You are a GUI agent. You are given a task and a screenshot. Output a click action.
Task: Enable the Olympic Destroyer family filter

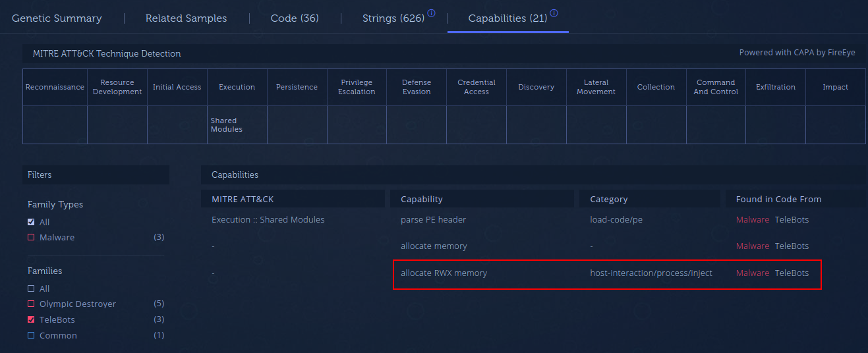pyautogui.click(x=31, y=304)
